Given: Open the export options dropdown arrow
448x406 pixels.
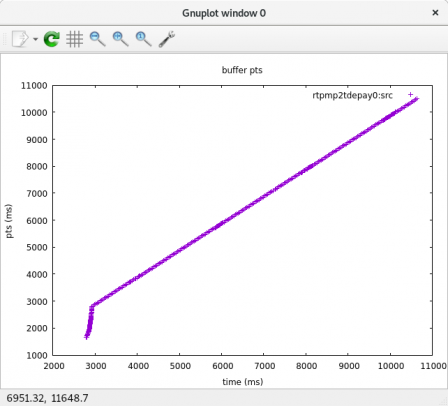Looking at the screenshot, I should point(35,39).
